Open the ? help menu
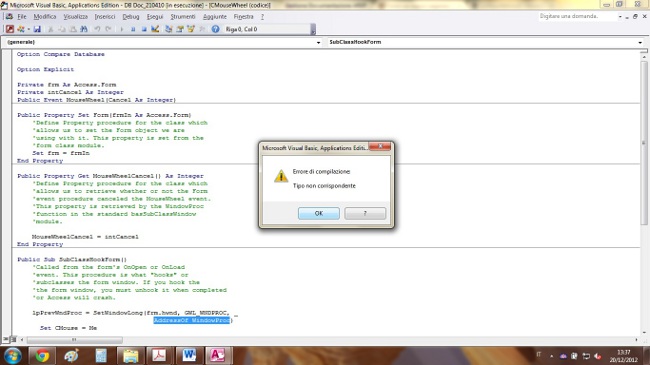 262,17
